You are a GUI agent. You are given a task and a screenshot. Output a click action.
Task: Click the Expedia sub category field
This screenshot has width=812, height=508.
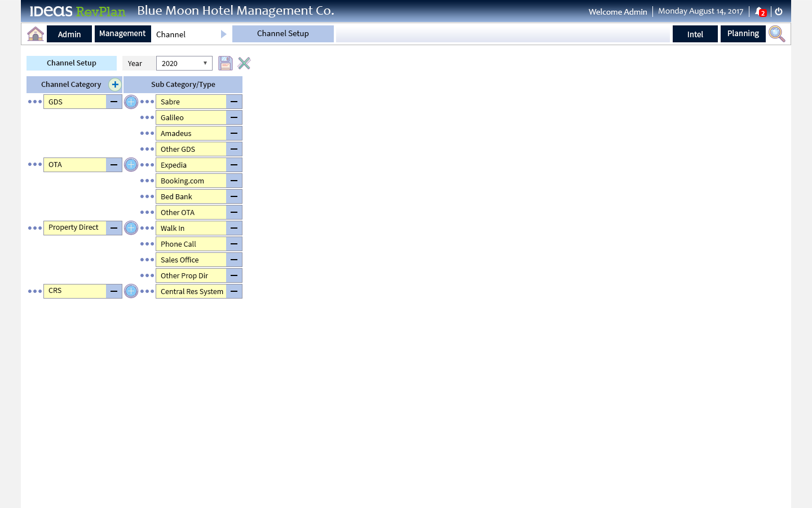(x=191, y=165)
